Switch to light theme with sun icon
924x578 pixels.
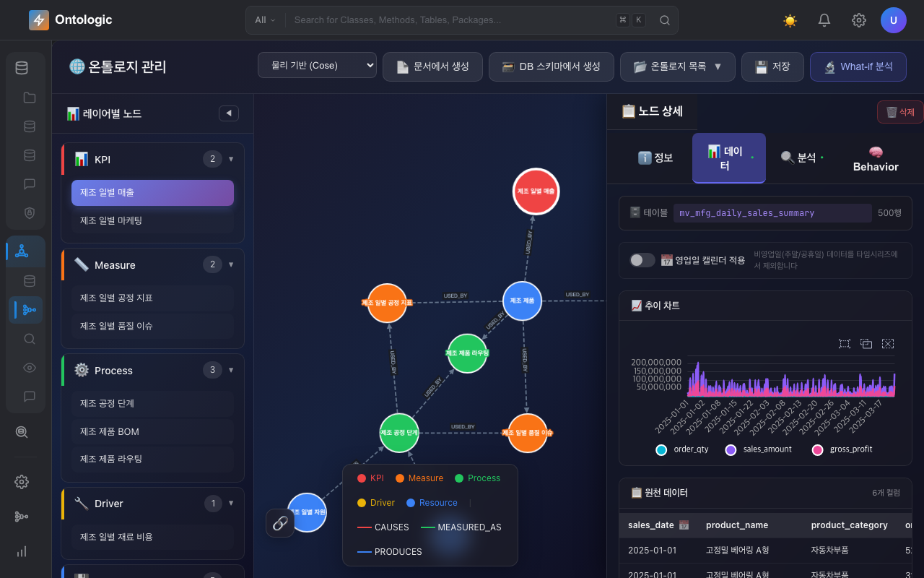point(790,20)
